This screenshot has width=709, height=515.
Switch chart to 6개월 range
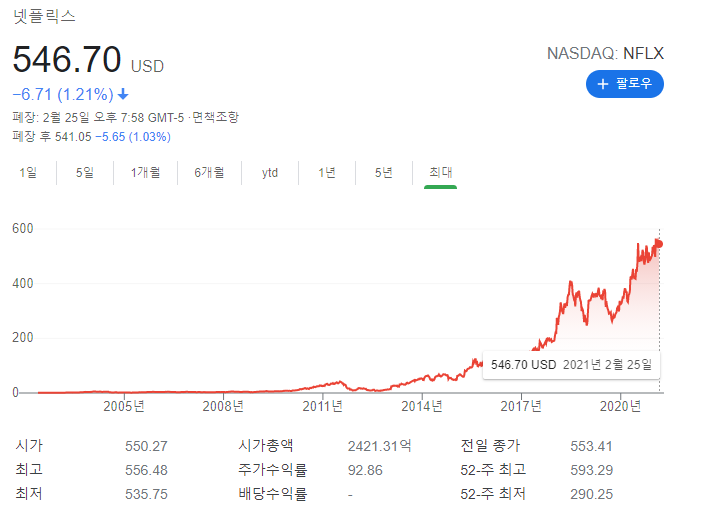(x=209, y=172)
